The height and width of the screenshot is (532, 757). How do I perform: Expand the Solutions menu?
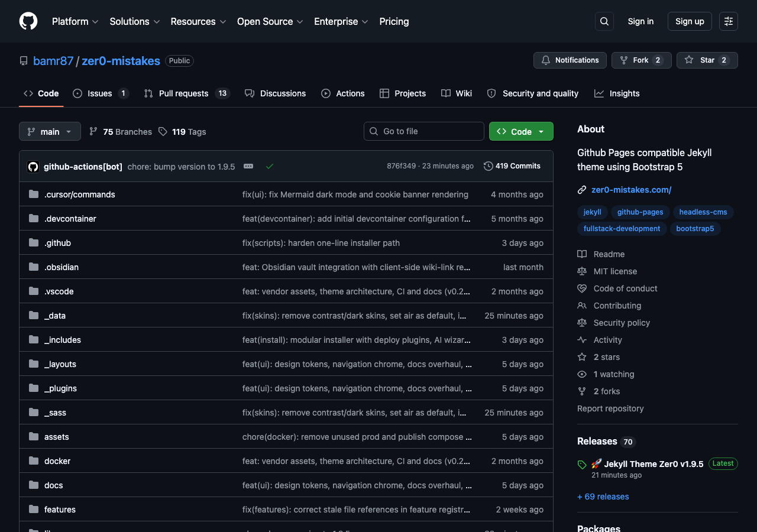135,21
